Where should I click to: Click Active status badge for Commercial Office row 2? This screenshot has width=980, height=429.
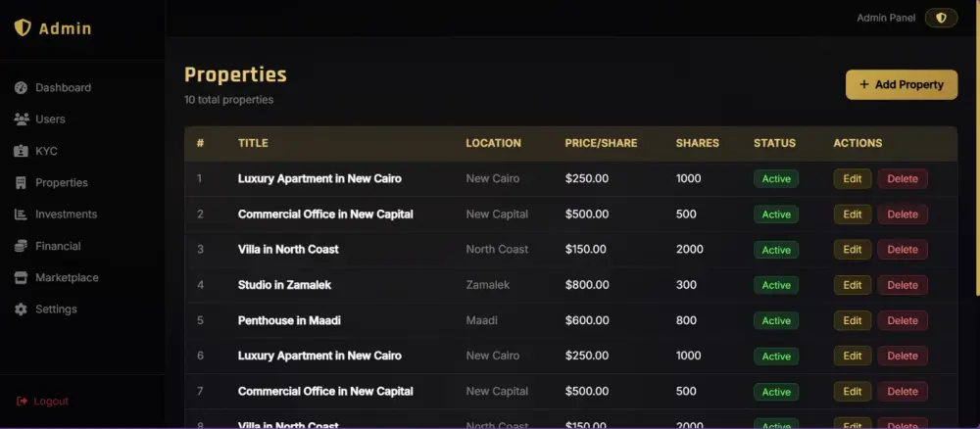(x=776, y=214)
